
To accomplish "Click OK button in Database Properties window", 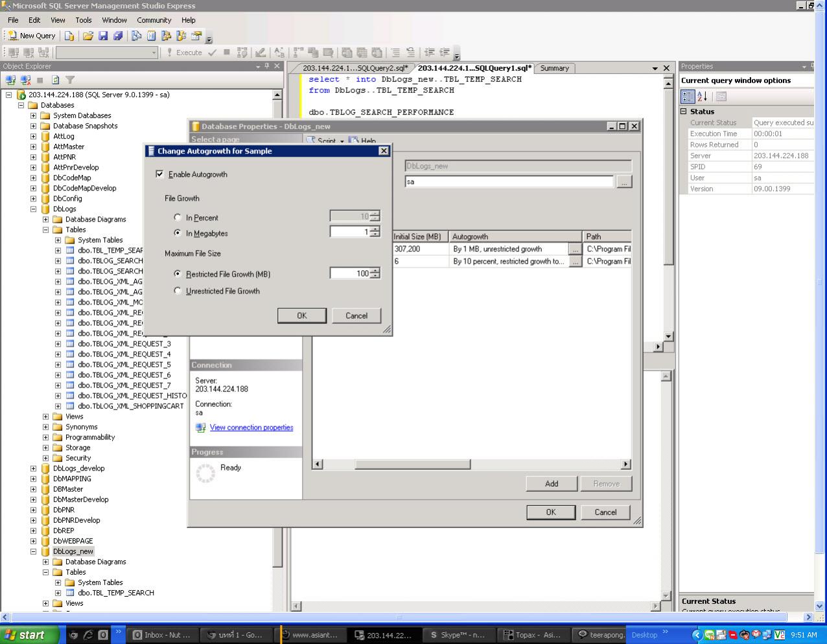I will click(551, 512).
